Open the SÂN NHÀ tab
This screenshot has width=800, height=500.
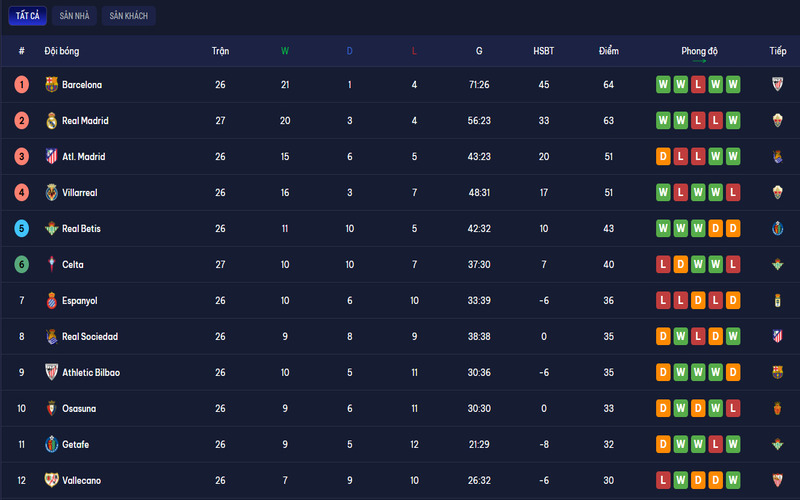coord(73,16)
